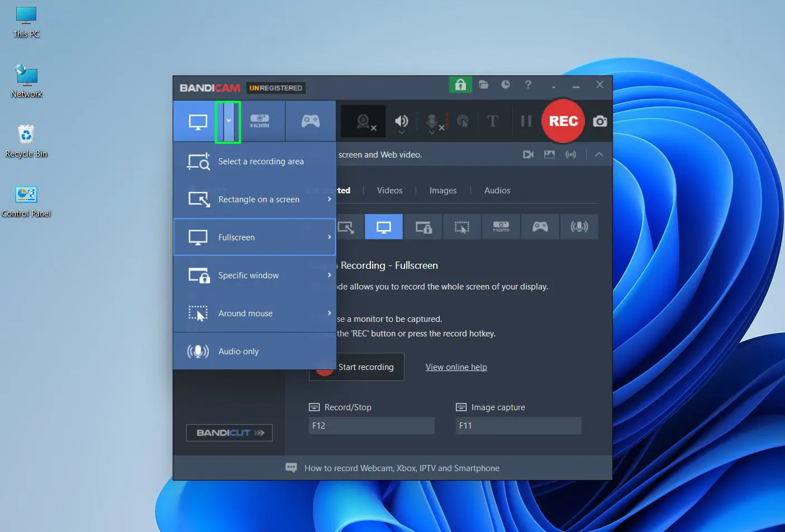Toggle the pause recording control
The width and height of the screenshot is (785, 532).
point(525,121)
